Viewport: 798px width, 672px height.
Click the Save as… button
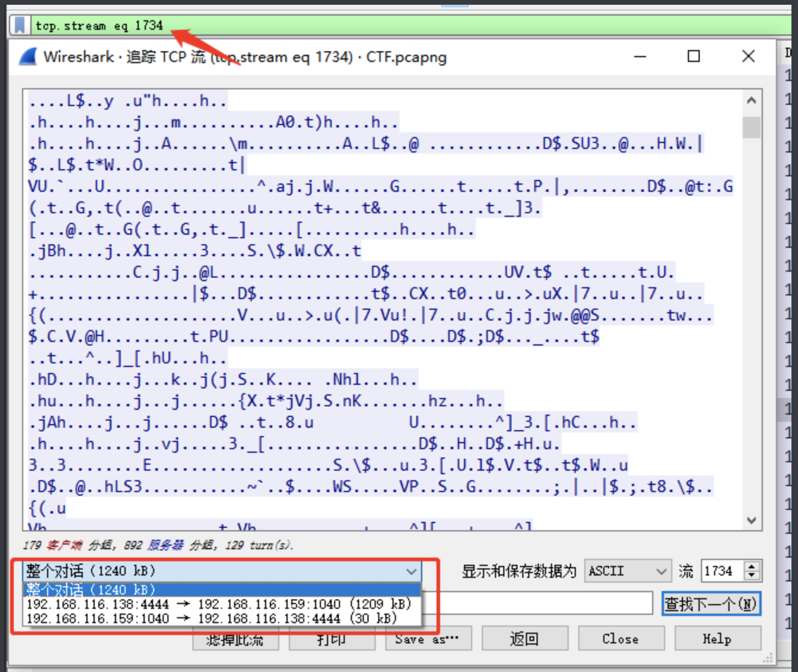point(428,638)
